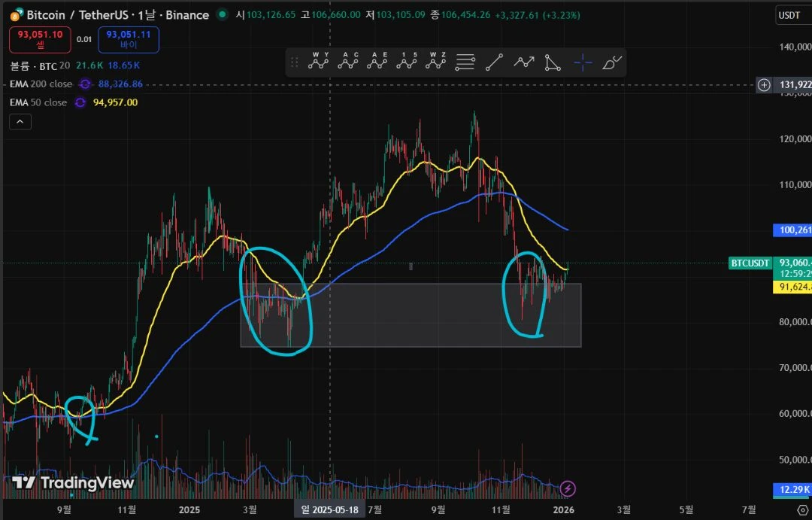
Task: Select the ABC correction wave tool
Action: coord(348,62)
